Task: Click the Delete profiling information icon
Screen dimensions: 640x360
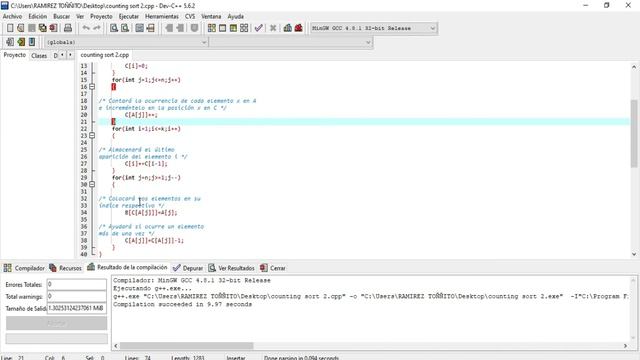Action: (x=298, y=28)
